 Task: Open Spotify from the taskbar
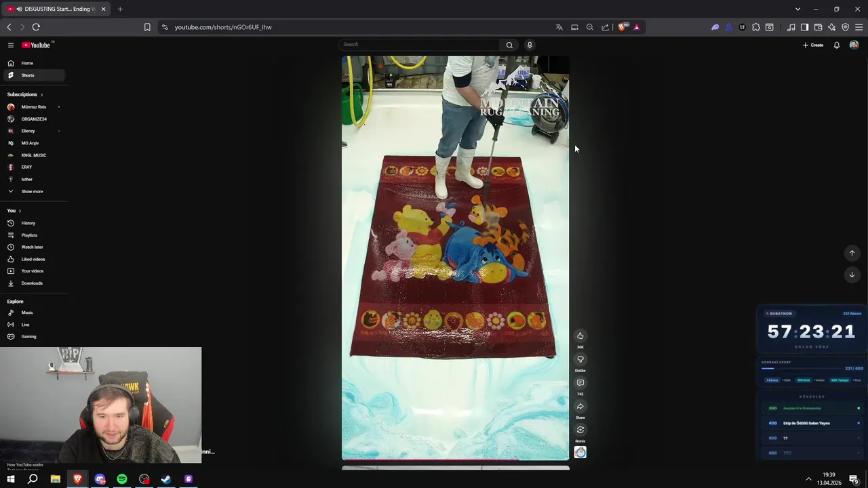click(x=122, y=479)
